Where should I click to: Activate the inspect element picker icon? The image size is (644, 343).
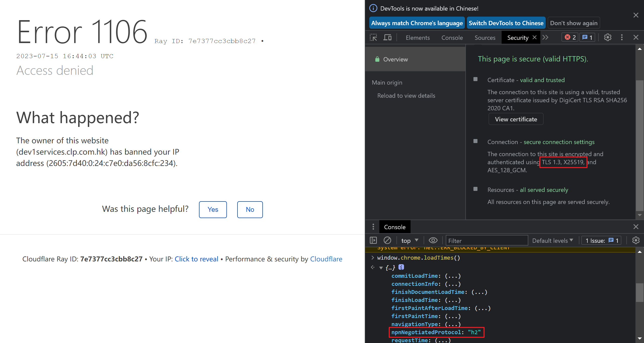[373, 38]
